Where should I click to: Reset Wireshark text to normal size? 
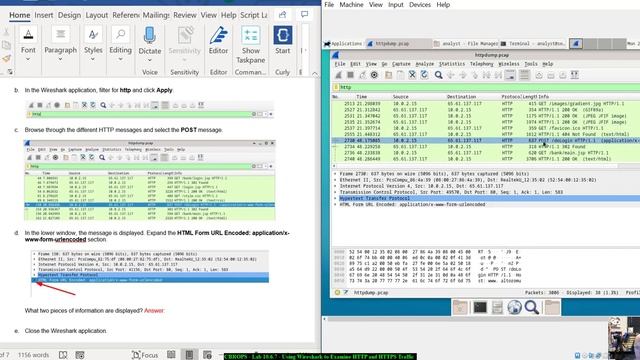coord(562,75)
